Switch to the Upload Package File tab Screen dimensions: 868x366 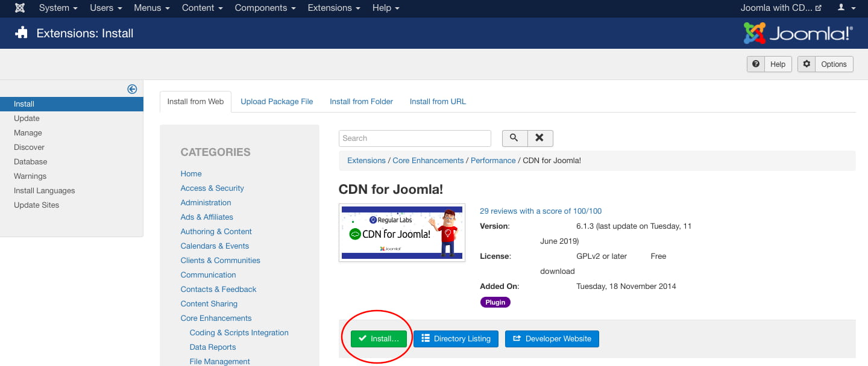(277, 102)
